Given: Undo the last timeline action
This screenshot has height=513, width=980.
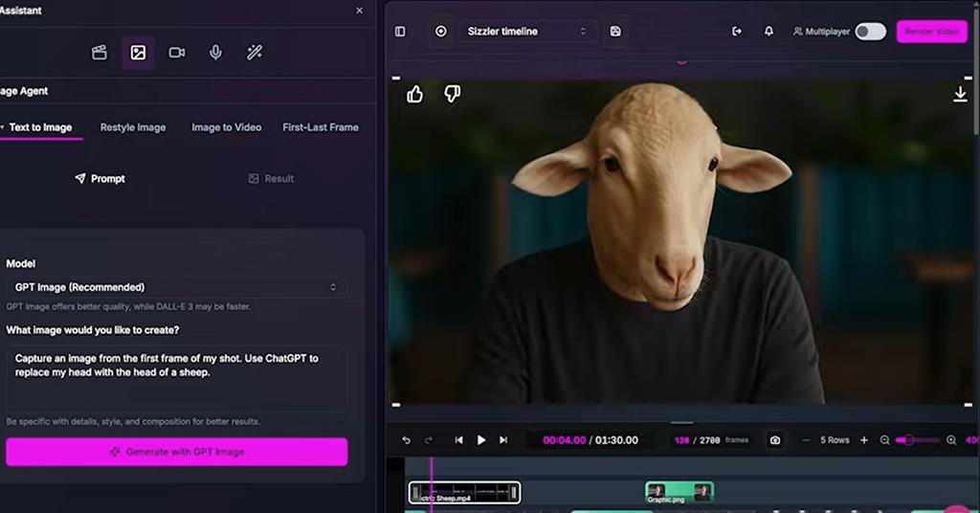Looking at the screenshot, I should (x=406, y=440).
